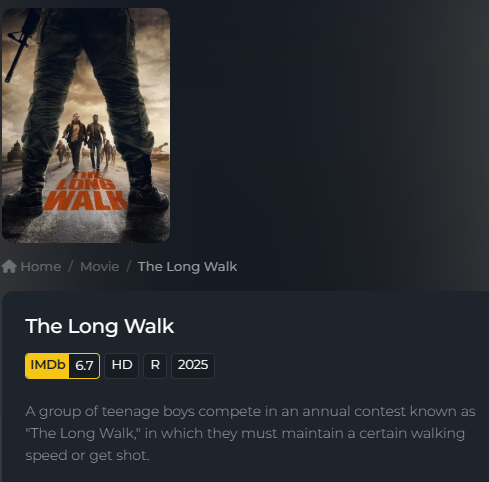Viewport: 489px width, 482px height.
Task: Open the Movie breadcrumb link
Action: point(99,267)
